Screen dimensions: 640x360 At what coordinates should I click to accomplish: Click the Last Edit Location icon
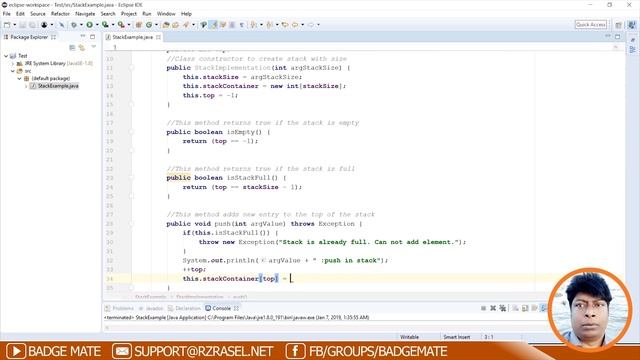tap(284, 25)
